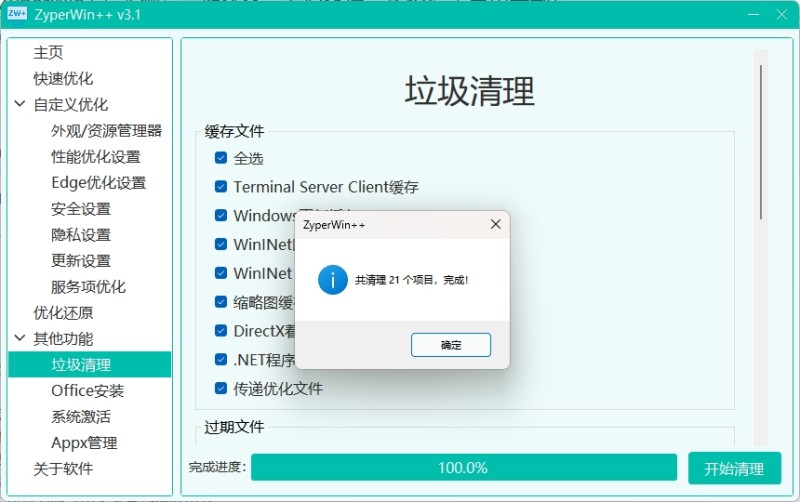Collapse the 其他功能 tree section
Viewport: 800px width, 502px height.
click(20, 339)
